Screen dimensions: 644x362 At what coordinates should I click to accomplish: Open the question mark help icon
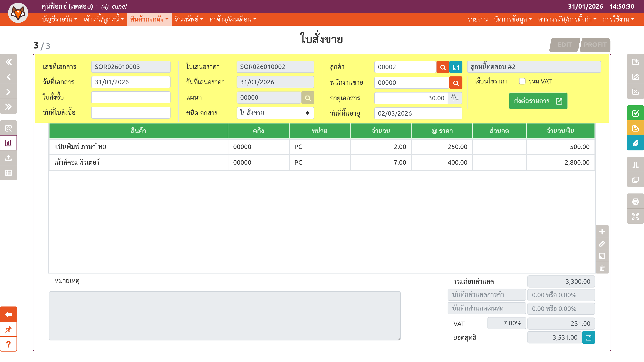(8, 344)
